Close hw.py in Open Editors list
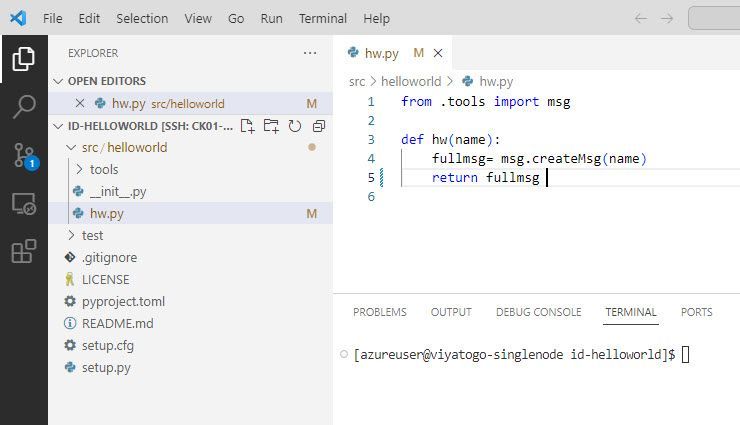The height and width of the screenshot is (425, 740). click(x=80, y=103)
